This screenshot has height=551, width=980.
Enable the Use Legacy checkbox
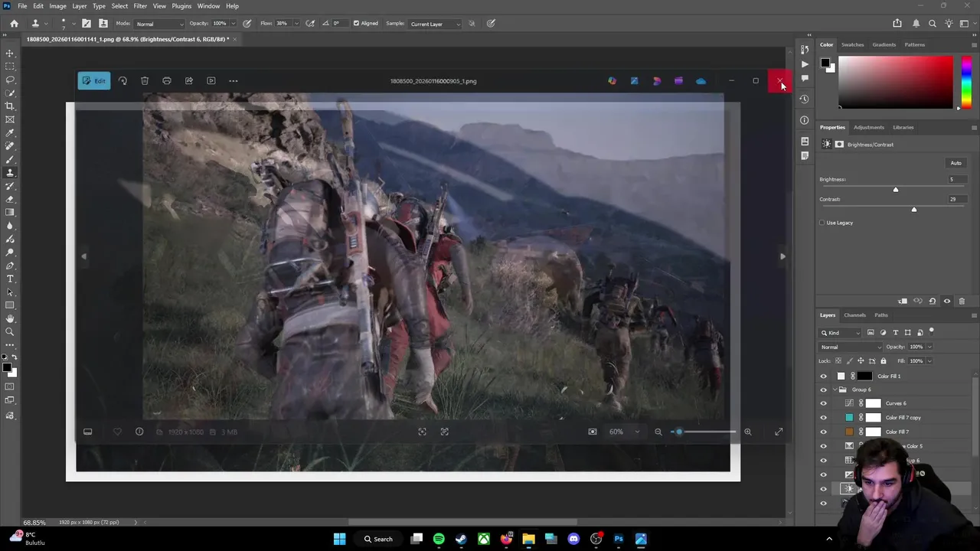[822, 223]
